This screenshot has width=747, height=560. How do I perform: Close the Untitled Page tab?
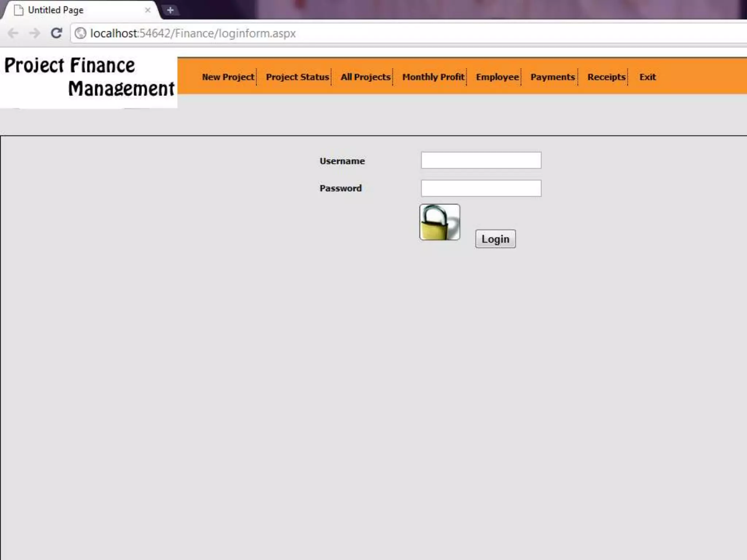tap(148, 10)
